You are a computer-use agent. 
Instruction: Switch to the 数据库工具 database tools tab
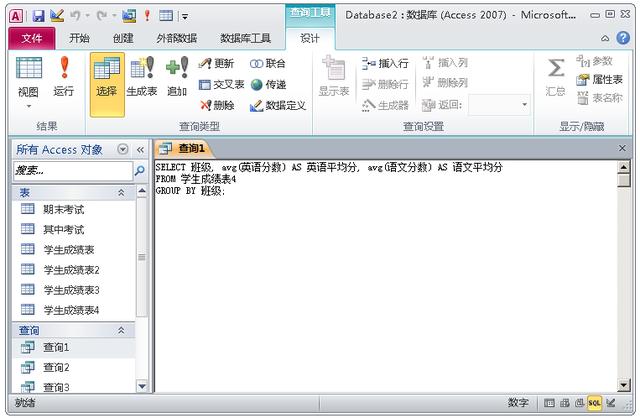245,38
